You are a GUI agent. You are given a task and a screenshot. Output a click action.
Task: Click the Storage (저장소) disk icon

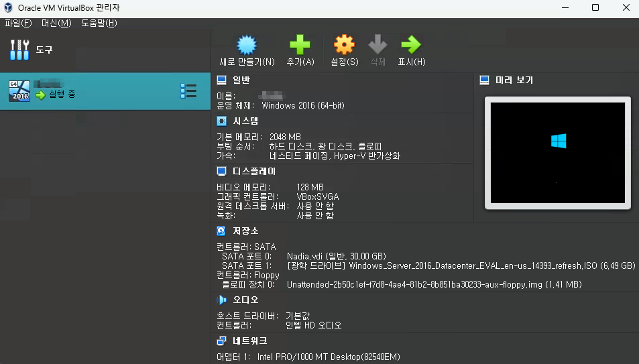click(x=221, y=231)
